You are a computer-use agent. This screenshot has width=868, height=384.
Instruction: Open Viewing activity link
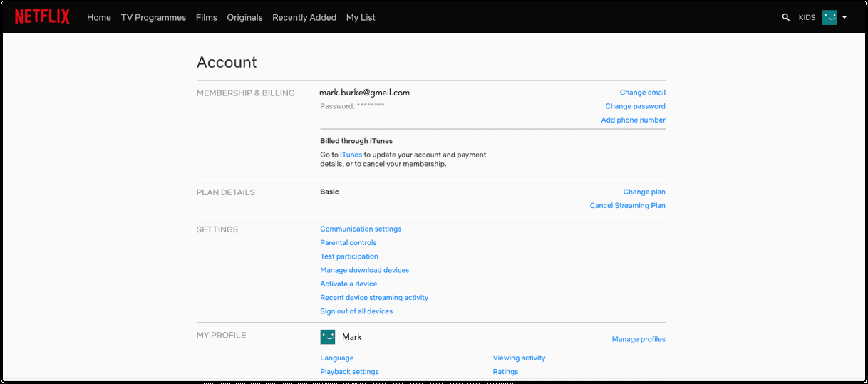pos(520,358)
